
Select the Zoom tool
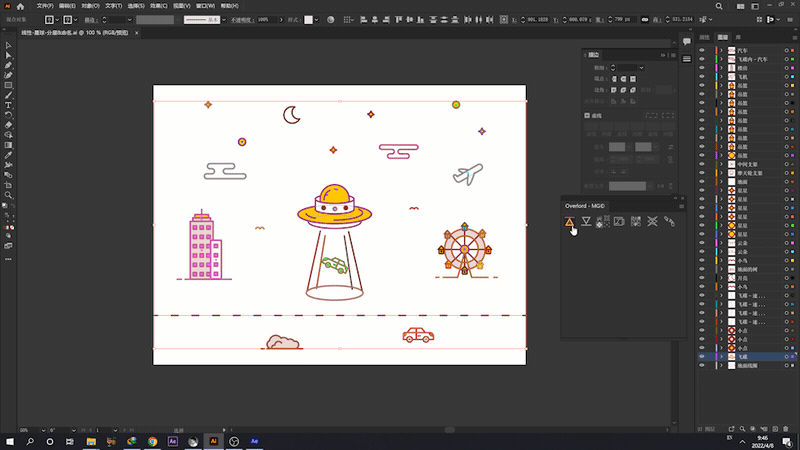[8, 195]
